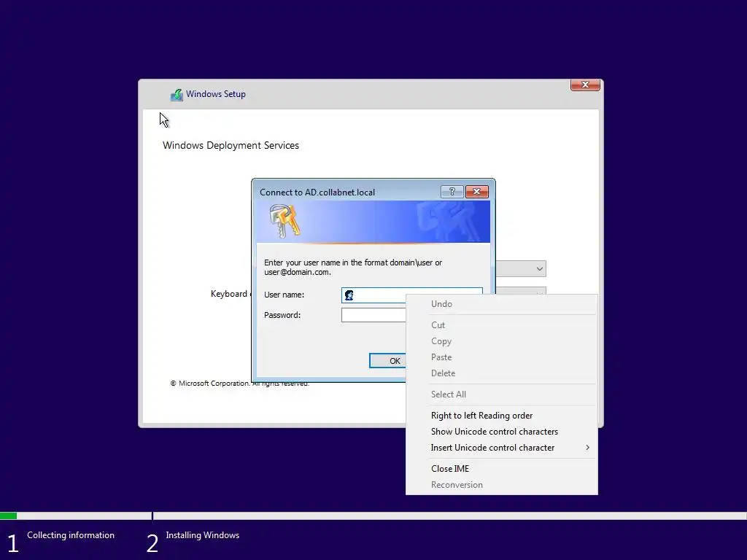Click the User name label
This screenshot has height=560, width=747.
pos(284,295)
